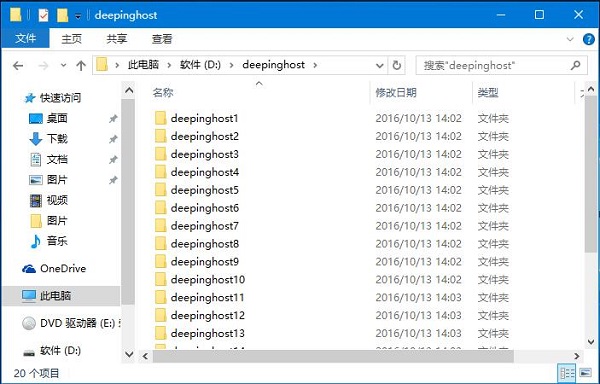Select the deepinghost1 folder icon
600x384 pixels.
pos(161,118)
